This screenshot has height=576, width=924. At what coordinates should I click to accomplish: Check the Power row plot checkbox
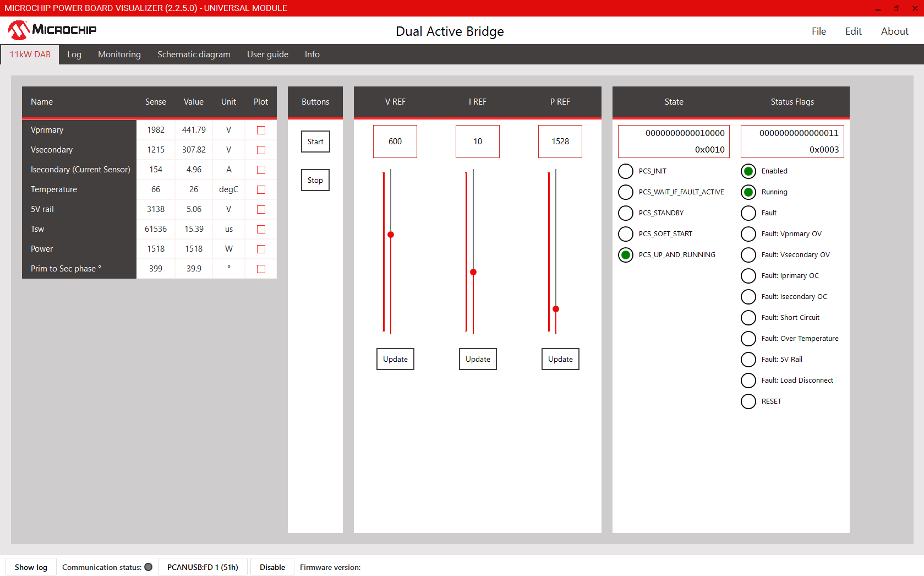coord(261,249)
